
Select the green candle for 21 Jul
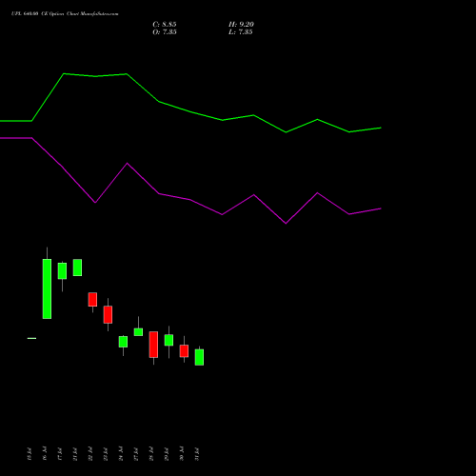(x=77, y=268)
